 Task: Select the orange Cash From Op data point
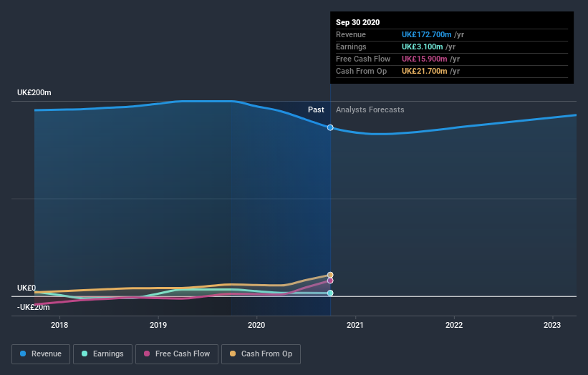(x=330, y=275)
